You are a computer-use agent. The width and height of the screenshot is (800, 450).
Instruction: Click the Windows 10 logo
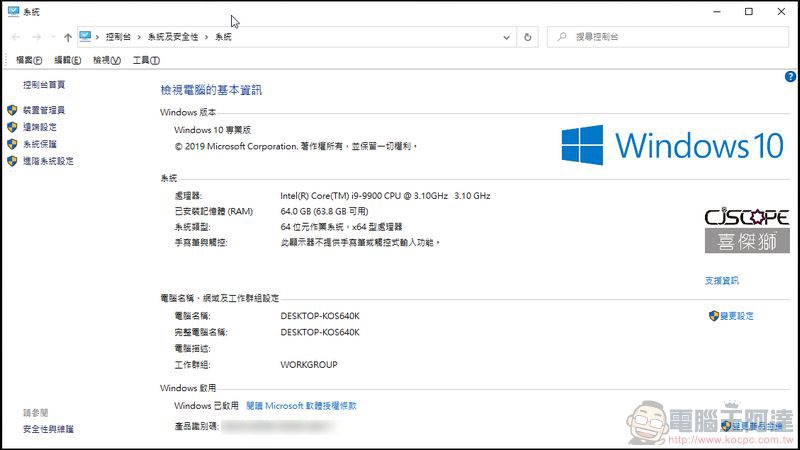tap(672, 145)
